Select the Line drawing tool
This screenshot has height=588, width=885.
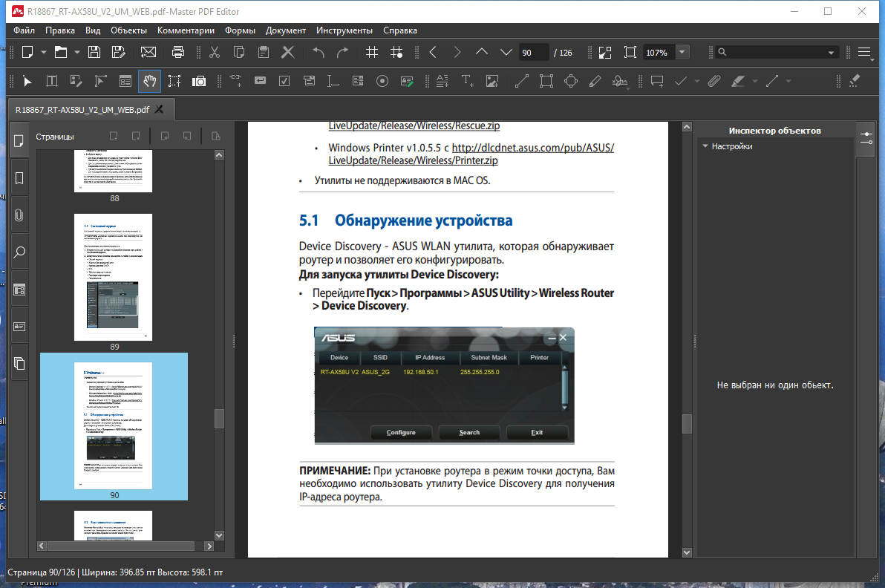click(522, 81)
